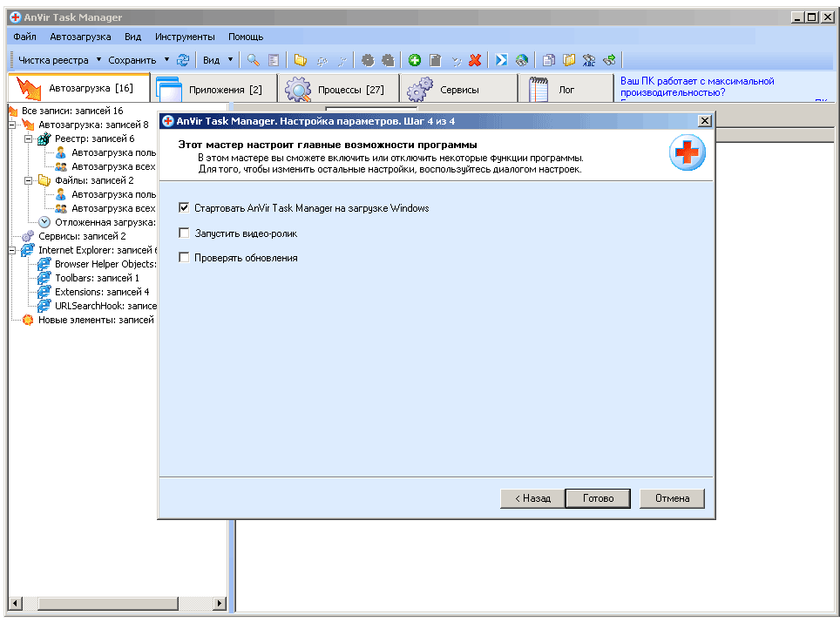Collapse the Internet Explorer tree node
840x622 pixels.
[x=11, y=250]
